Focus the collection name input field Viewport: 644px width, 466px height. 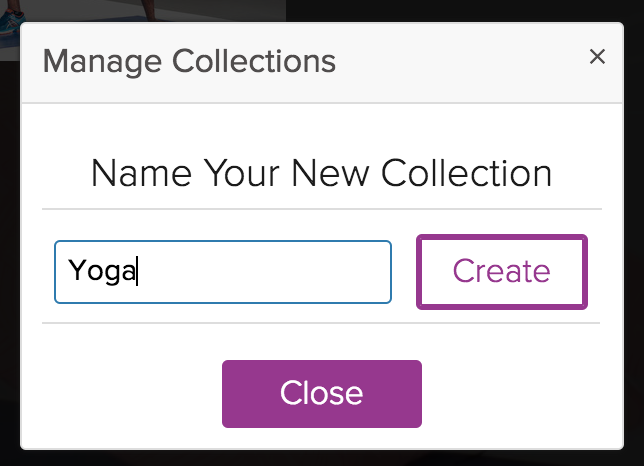(223, 272)
